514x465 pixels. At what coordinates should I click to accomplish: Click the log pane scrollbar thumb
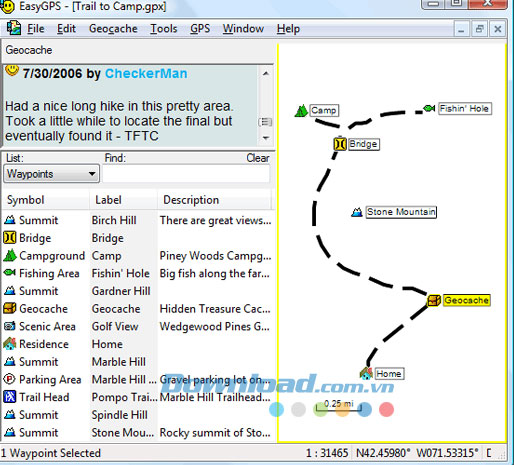click(266, 122)
